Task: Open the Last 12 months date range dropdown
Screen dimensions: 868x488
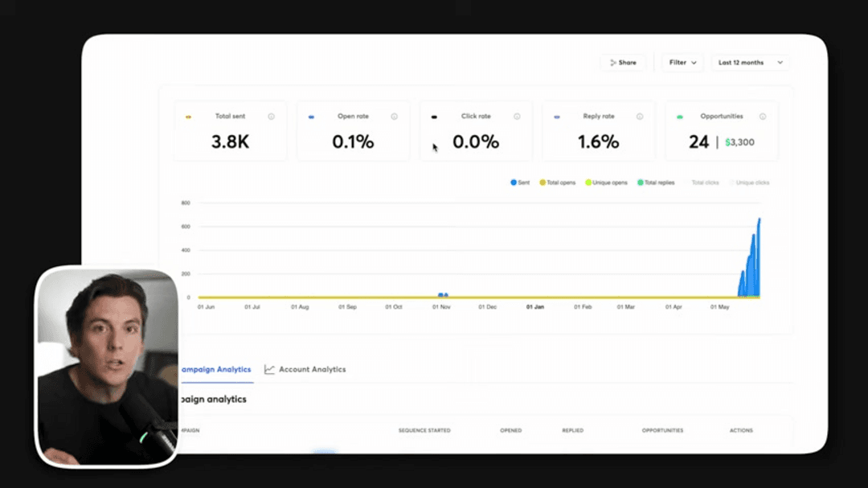Action: click(x=749, y=62)
